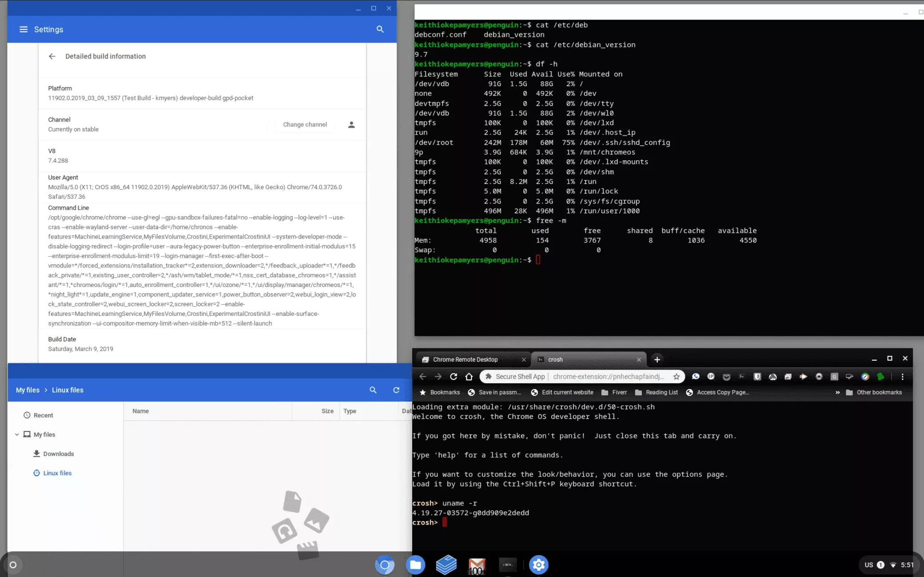Image resolution: width=924 pixels, height=577 pixels.
Task: Click Linux files in the breadcrumb
Action: tap(68, 390)
